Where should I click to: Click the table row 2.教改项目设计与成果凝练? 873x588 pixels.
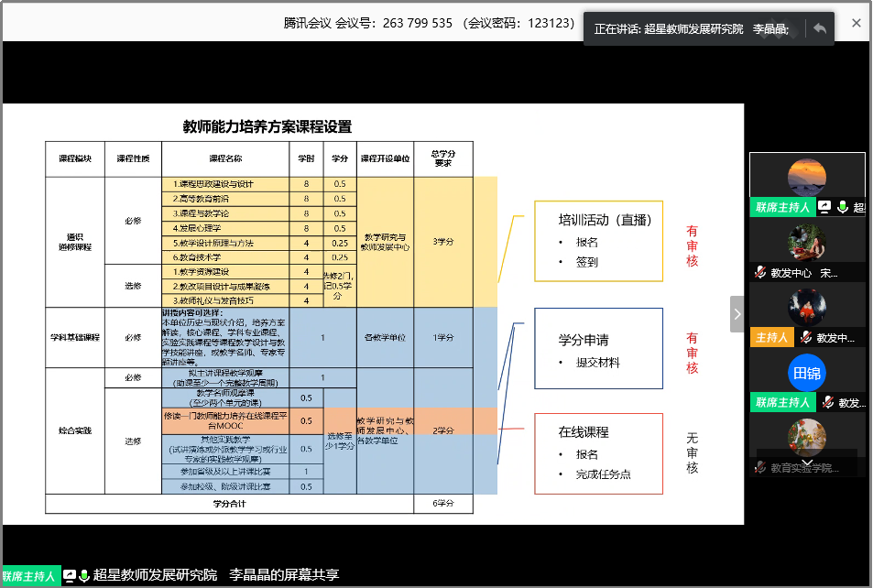[225, 286]
